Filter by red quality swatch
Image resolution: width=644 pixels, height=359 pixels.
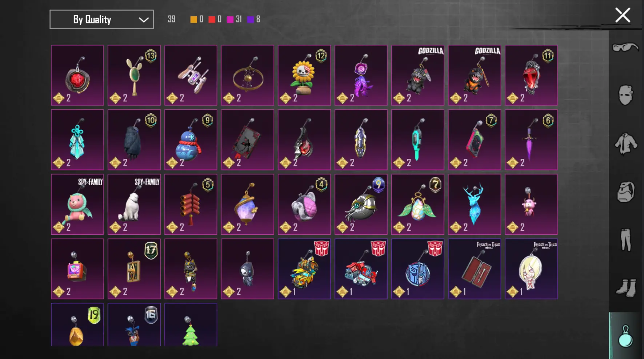click(x=212, y=19)
